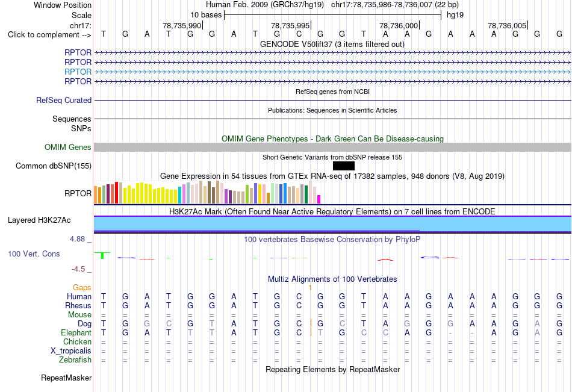Image resolution: width=572 pixels, height=392 pixels.
Task: Click the GTEx Gene Expression track title
Action: 332,176
